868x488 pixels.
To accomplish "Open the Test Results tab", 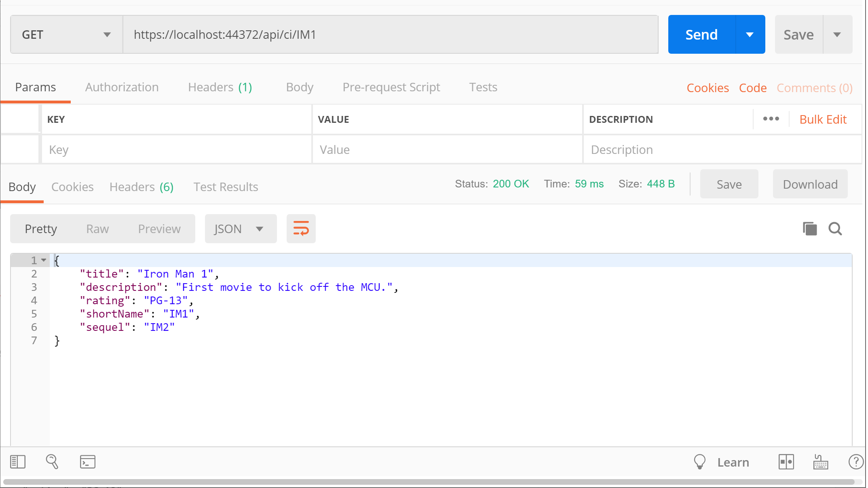I will pyautogui.click(x=226, y=187).
